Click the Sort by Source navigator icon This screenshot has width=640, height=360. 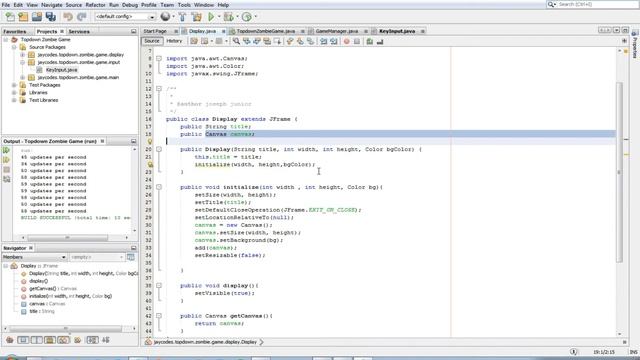[x=106, y=340]
